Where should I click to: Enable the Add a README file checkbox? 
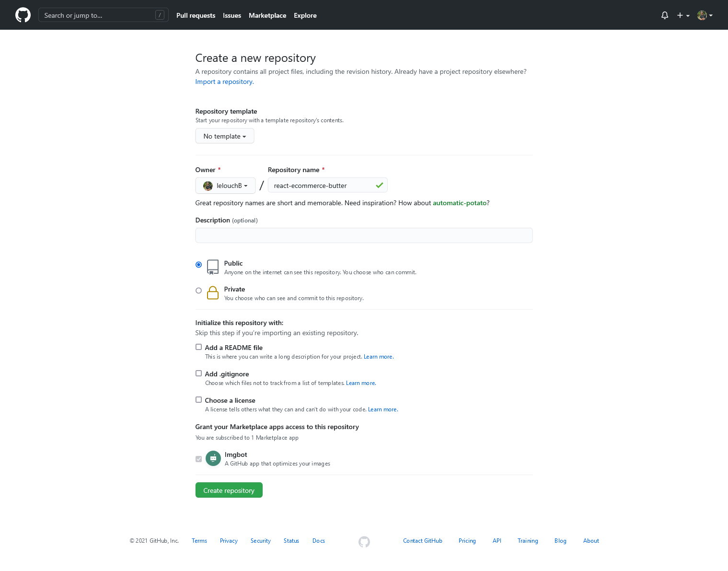(198, 347)
